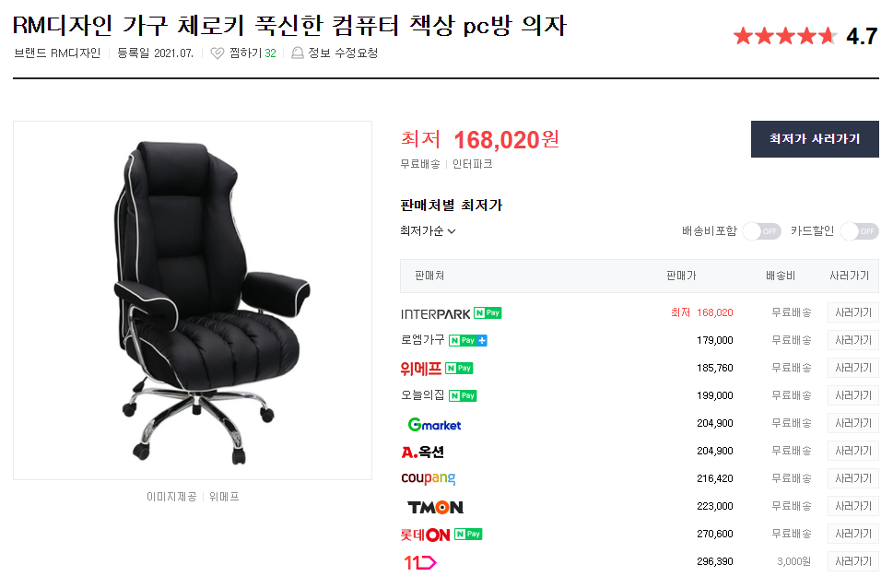Click the five-star rating 4.7
Image resolution: width=893 pixels, height=588 pixels.
[805, 37]
